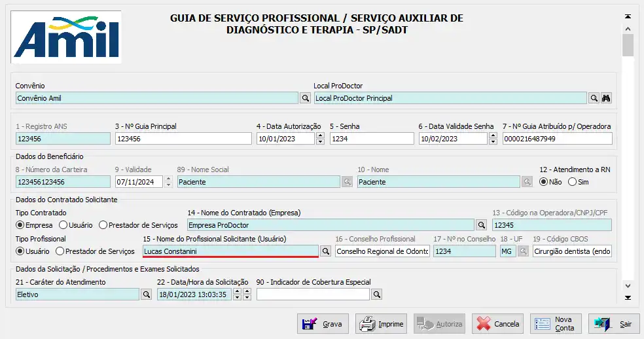Click the Local ProDoctor Principal field
Screen dimensions: 644x339
tap(450, 98)
